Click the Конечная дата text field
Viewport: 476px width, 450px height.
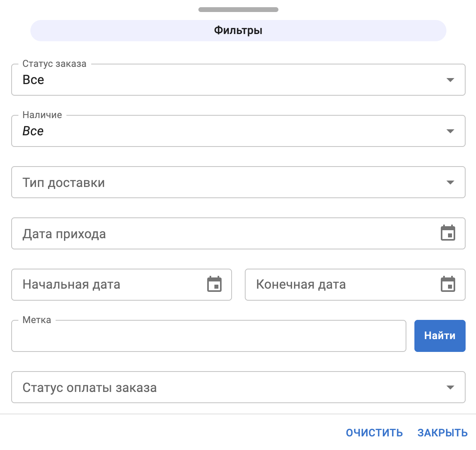tap(332, 285)
